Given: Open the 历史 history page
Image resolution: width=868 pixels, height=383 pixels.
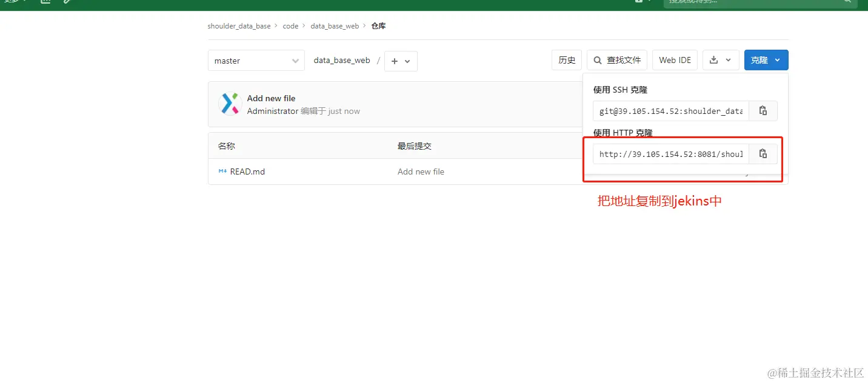Looking at the screenshot, I should click(567, 60).
